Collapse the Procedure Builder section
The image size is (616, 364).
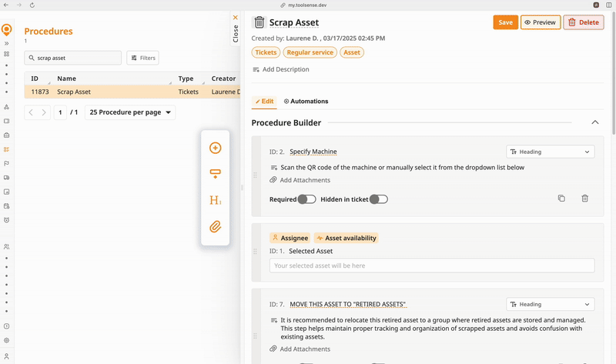[x=594, y=122]
